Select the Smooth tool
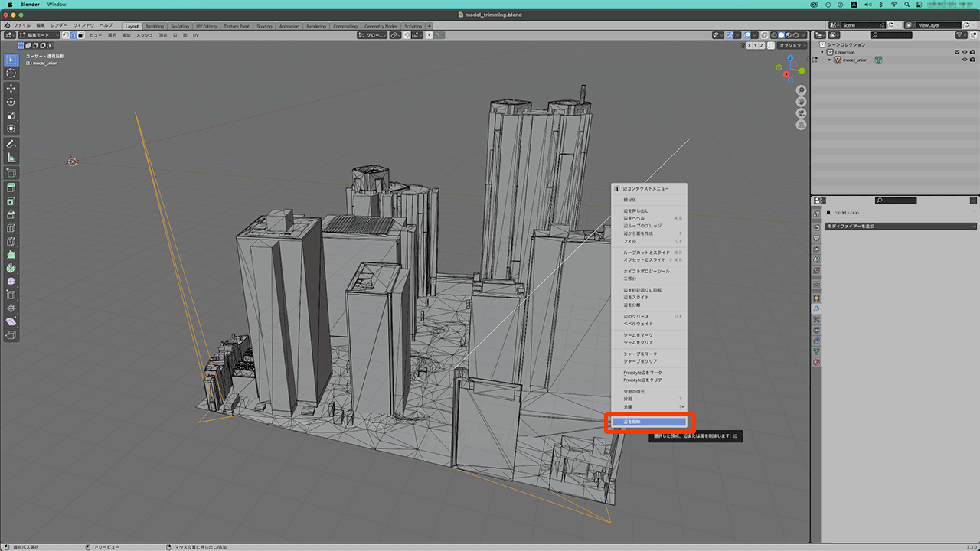Screen dimensions: 980x551 [x=11, y=282]
